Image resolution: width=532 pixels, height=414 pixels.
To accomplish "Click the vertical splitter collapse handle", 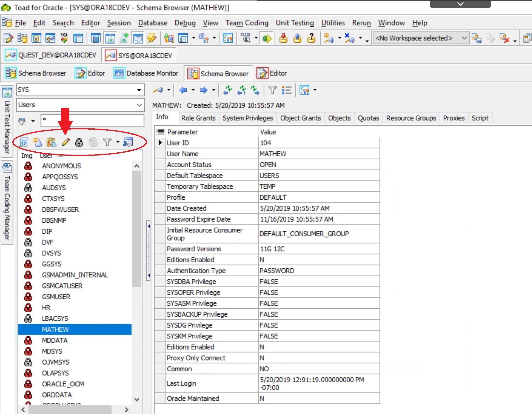I will (148, 251).
